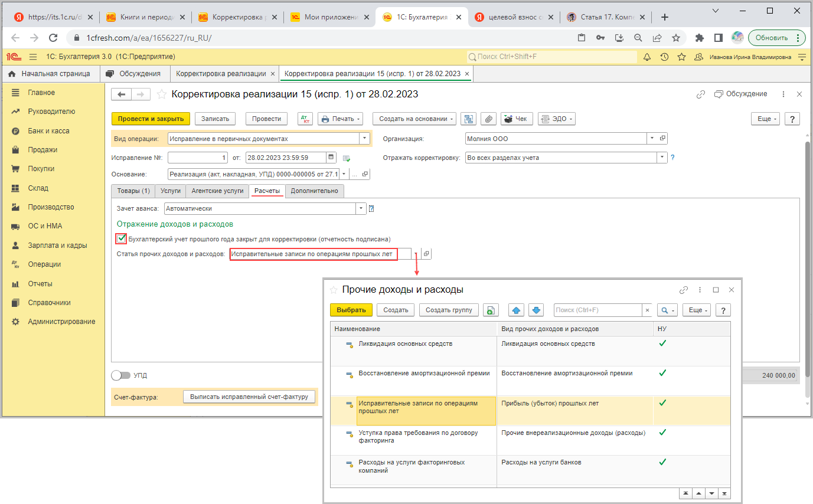Click the open-form icon next to Организация field

(x=662, y=139)
